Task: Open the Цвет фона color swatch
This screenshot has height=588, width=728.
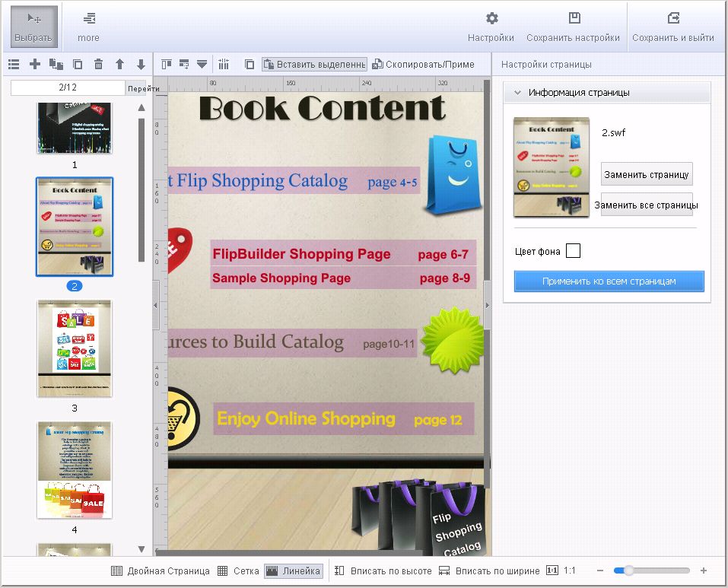Action: tap(573, 251)
